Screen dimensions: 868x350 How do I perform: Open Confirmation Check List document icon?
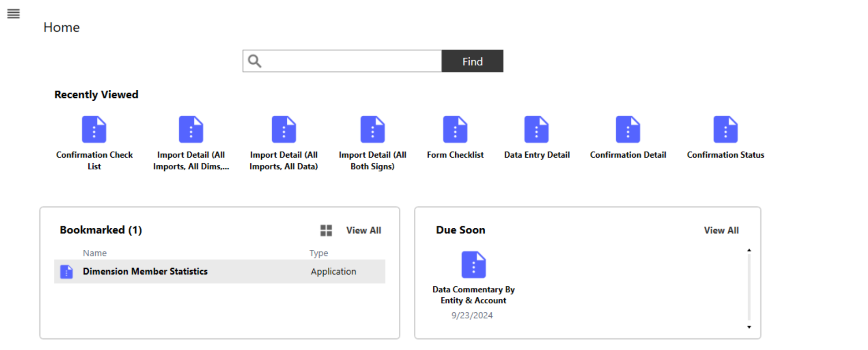(x=94, y=129)
